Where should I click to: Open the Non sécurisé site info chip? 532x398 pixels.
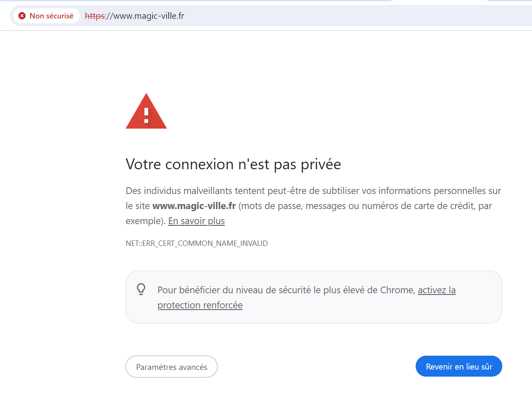pyautogui.click(x=46, y=16)
